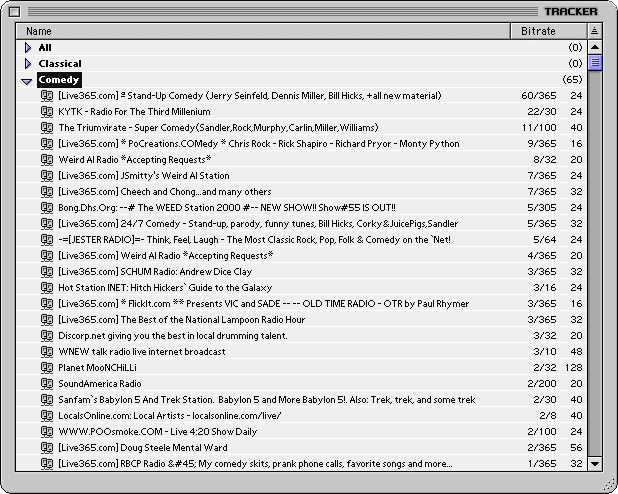This screenshot has height=494, width=618.
Task: Click the '60/365' listener count
Action: click(x=539, y=96)
